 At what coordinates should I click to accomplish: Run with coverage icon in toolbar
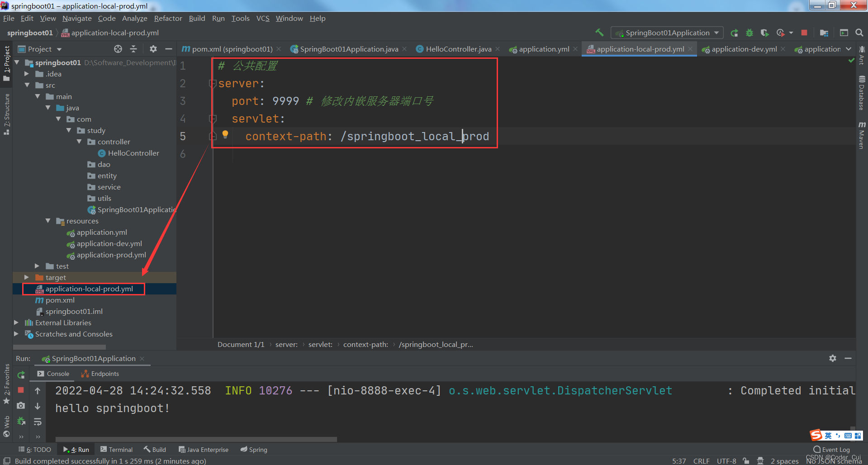[x=764, y=33]
